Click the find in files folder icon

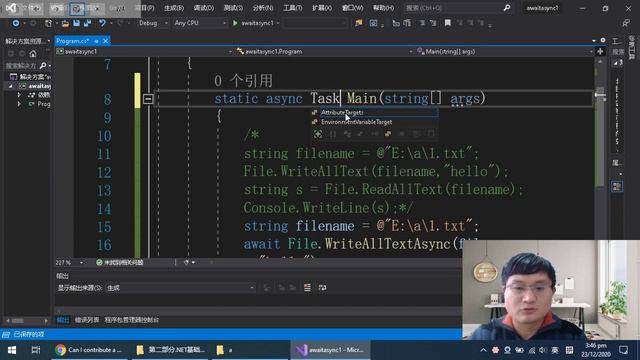tap(358, 23)
